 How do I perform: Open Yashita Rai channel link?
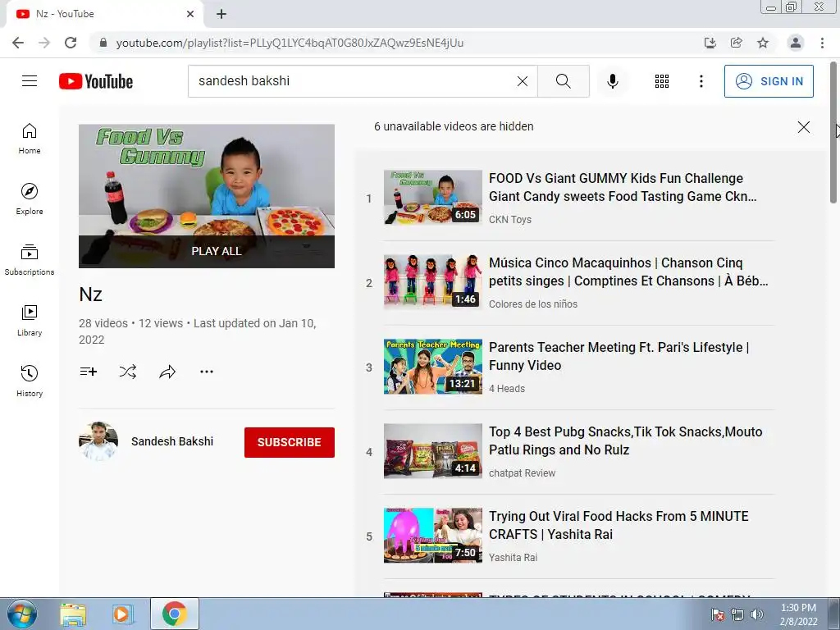(513, 557)
